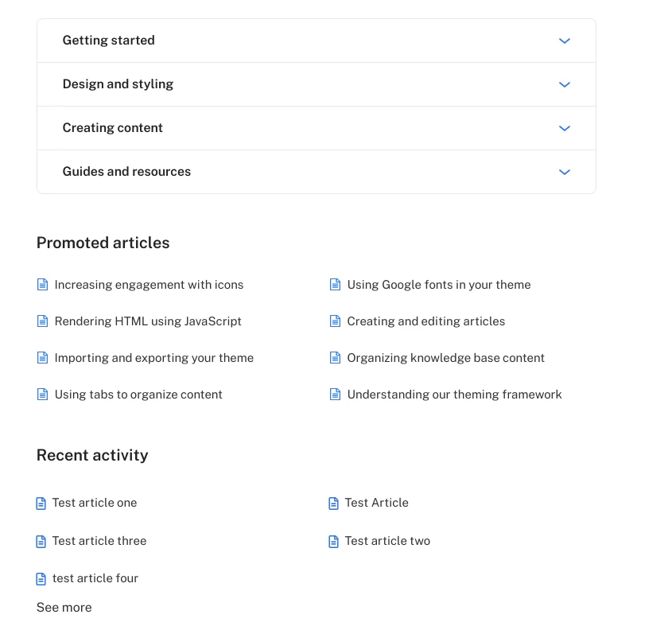Click document icon beside Organizing knowledge base content
Viewport: 672px width, 626px height.
click(335, 358)
